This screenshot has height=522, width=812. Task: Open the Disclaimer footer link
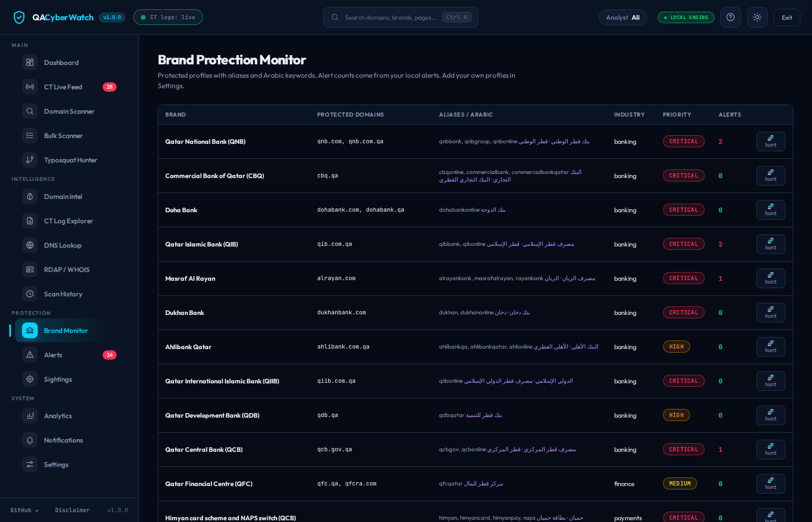tap(72, 510)
